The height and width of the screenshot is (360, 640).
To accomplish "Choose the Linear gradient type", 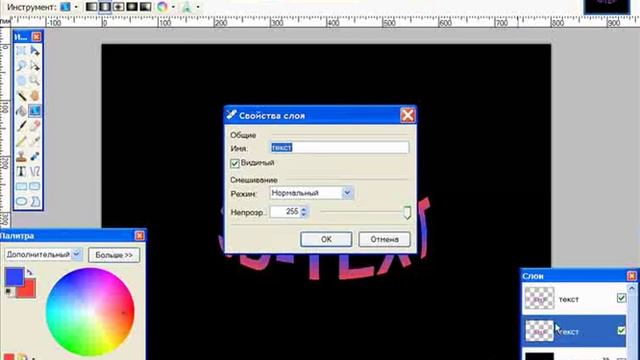I will coord(91,7).
